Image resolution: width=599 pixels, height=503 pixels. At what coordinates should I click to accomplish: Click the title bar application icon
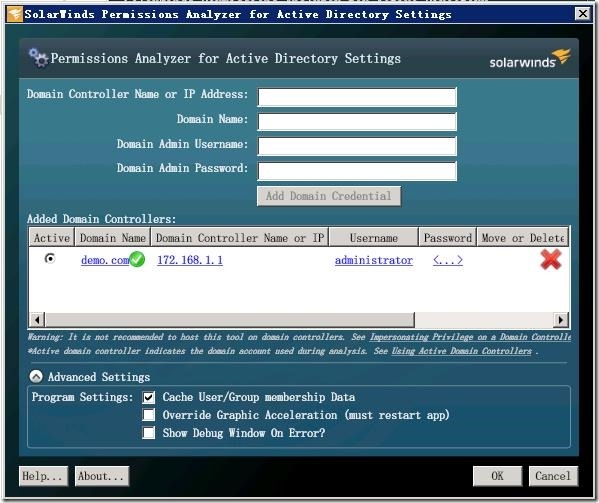[15, 15]
